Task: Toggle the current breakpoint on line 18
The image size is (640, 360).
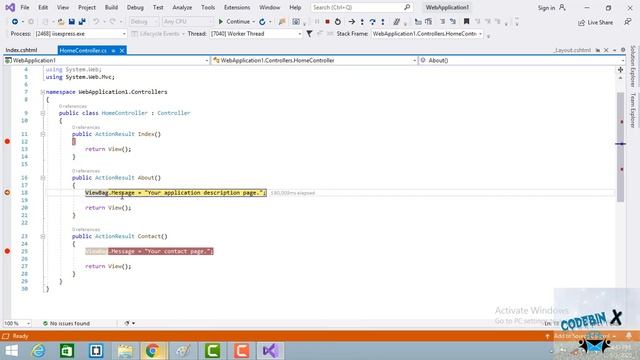Action: 7,193
